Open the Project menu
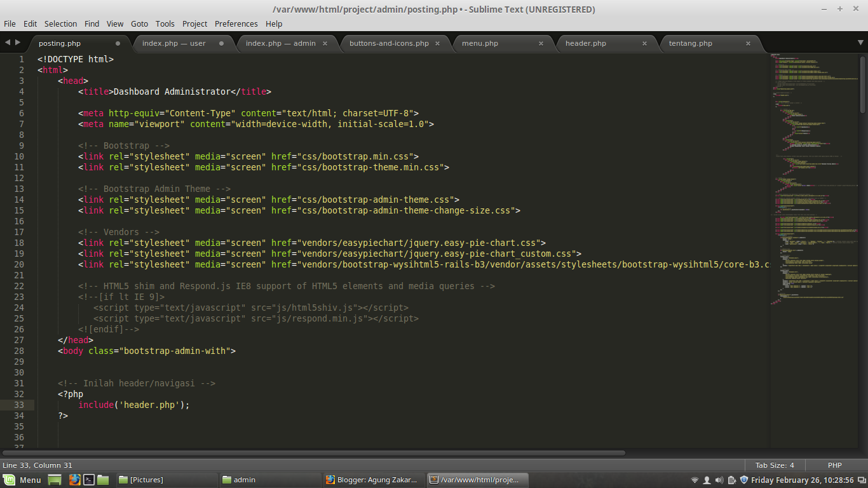The height and width of the screenshot is (488, 868). coord(195,24)
